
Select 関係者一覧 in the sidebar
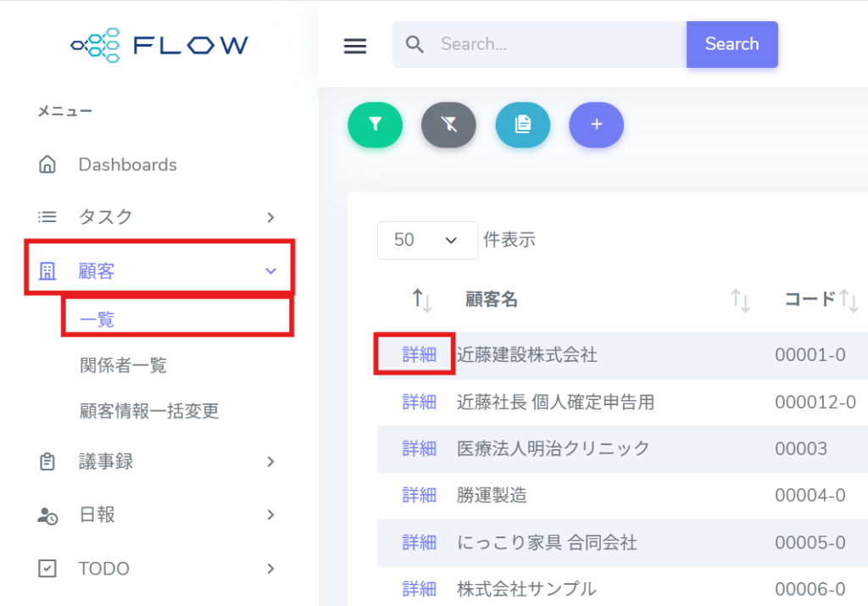[x=123, y=365]
